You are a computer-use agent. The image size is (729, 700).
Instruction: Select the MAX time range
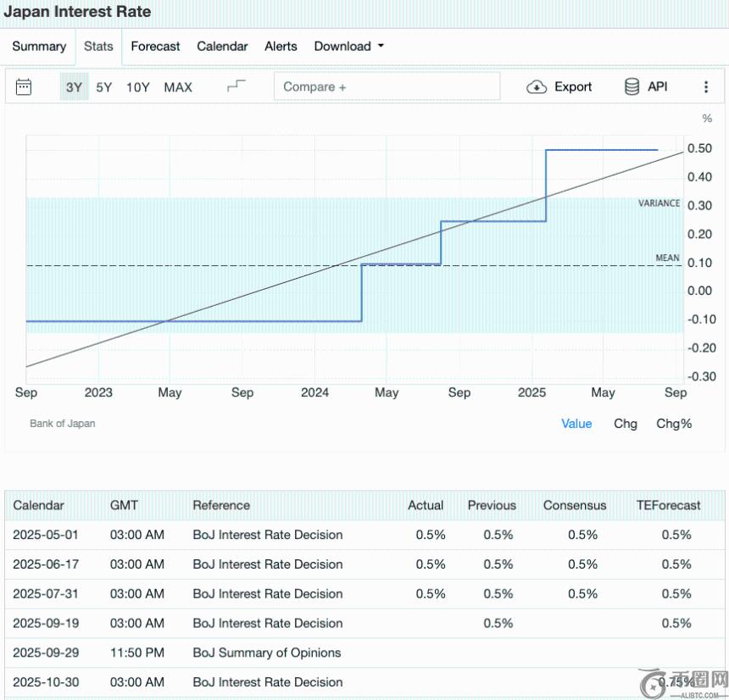point(178,86)
